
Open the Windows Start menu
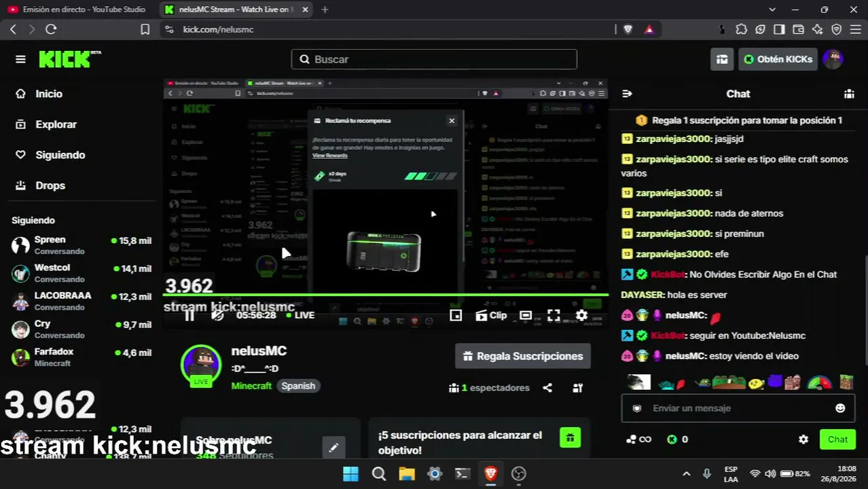350,473
